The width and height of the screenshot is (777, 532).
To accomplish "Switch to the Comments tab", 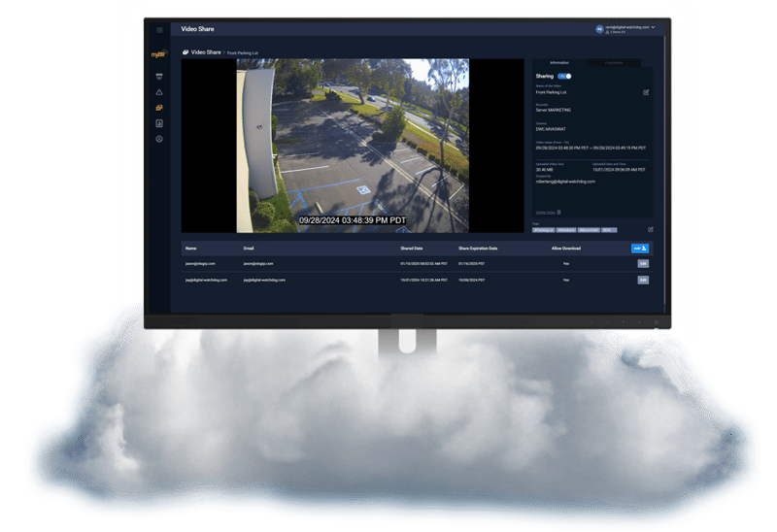I will click(x=614, y=63).
